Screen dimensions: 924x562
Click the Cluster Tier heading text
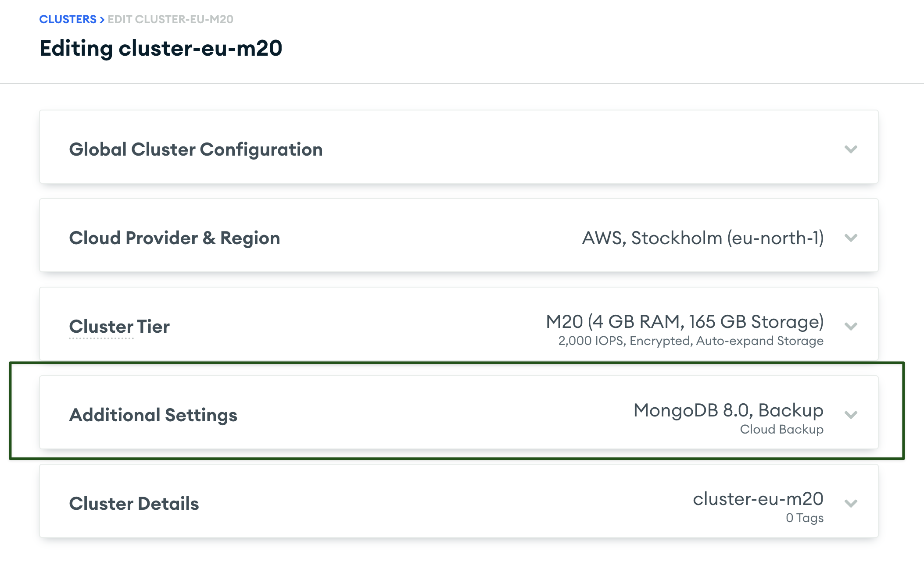pyautogui.click(x=119, y=327)
